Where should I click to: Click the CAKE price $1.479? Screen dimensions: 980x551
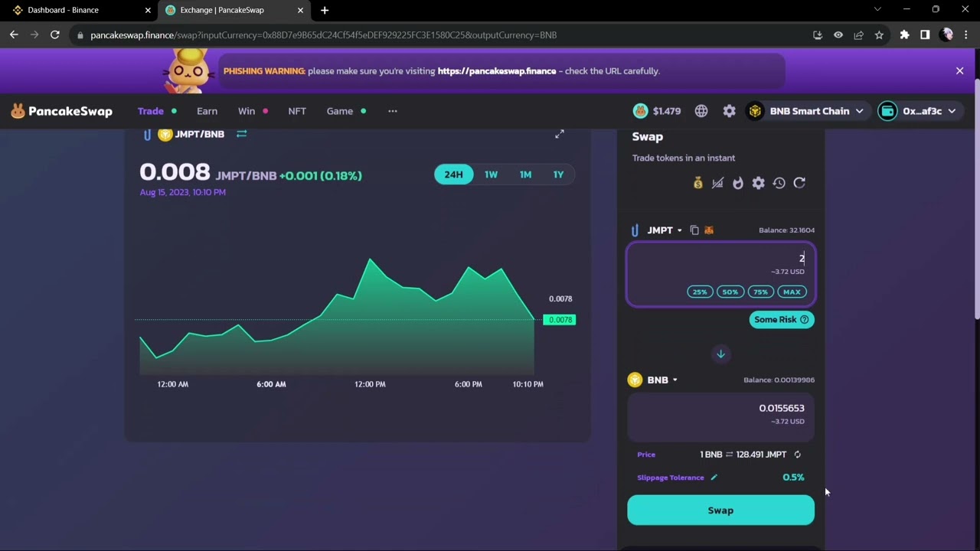point(657,111)
